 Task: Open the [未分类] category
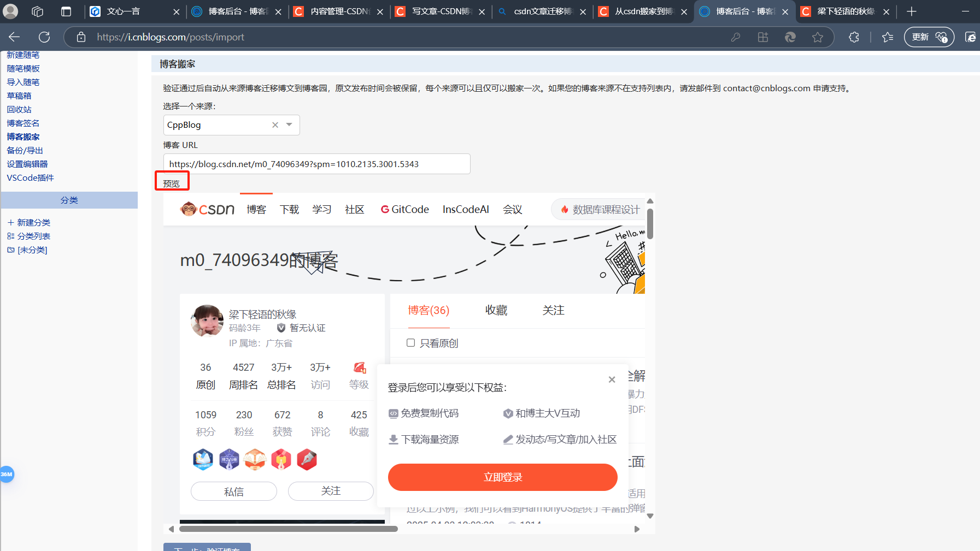pyautogui.click(x=27, y=250)
